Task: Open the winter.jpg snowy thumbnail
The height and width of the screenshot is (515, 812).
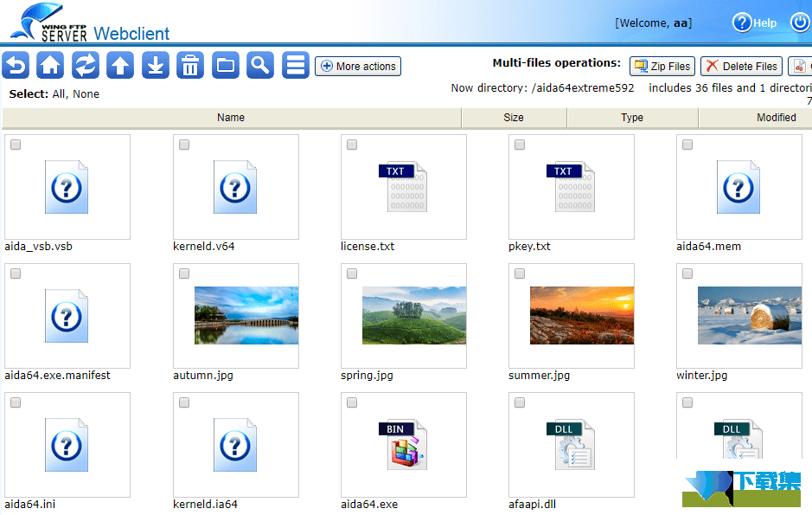Action: point(750,316)
